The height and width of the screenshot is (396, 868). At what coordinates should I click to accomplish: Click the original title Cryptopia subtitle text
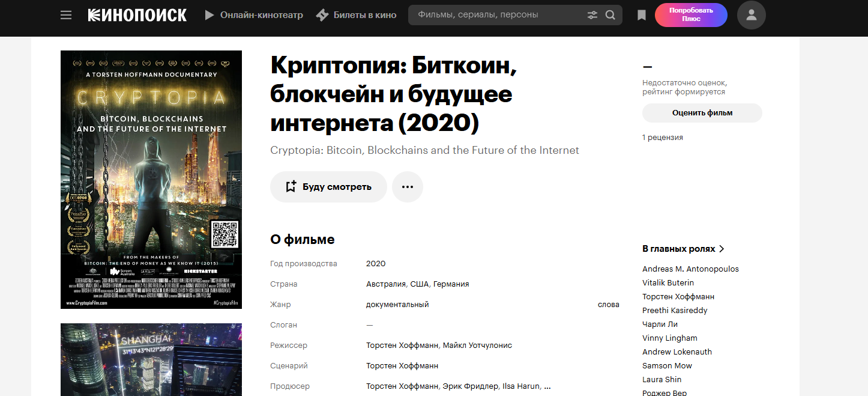tap(424, 150)
